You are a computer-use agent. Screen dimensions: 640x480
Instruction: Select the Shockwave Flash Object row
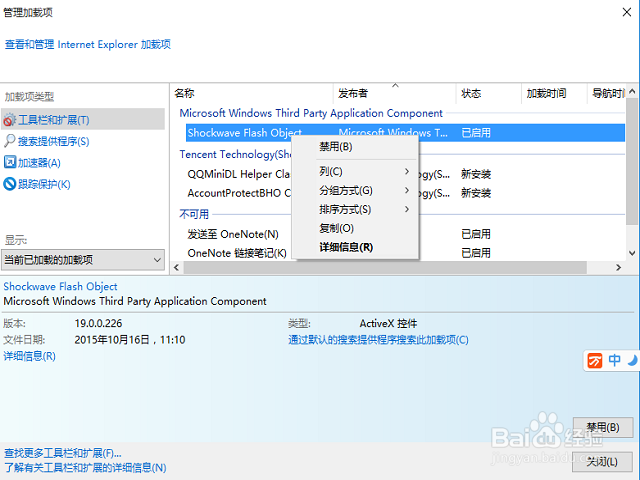tap(405, 133)
